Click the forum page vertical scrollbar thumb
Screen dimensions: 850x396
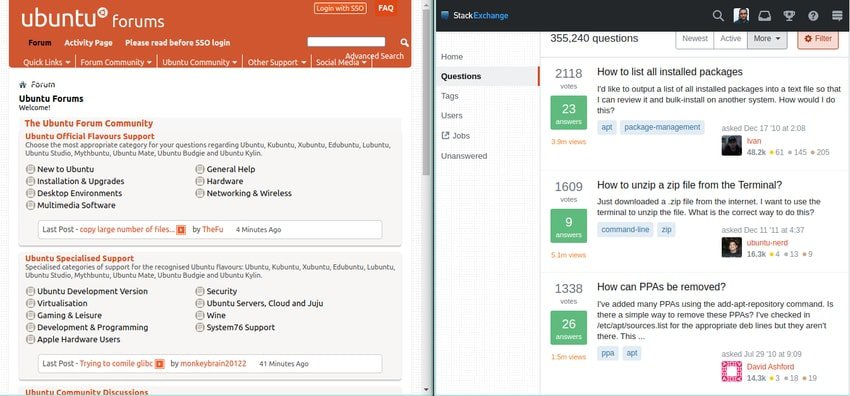426,92
